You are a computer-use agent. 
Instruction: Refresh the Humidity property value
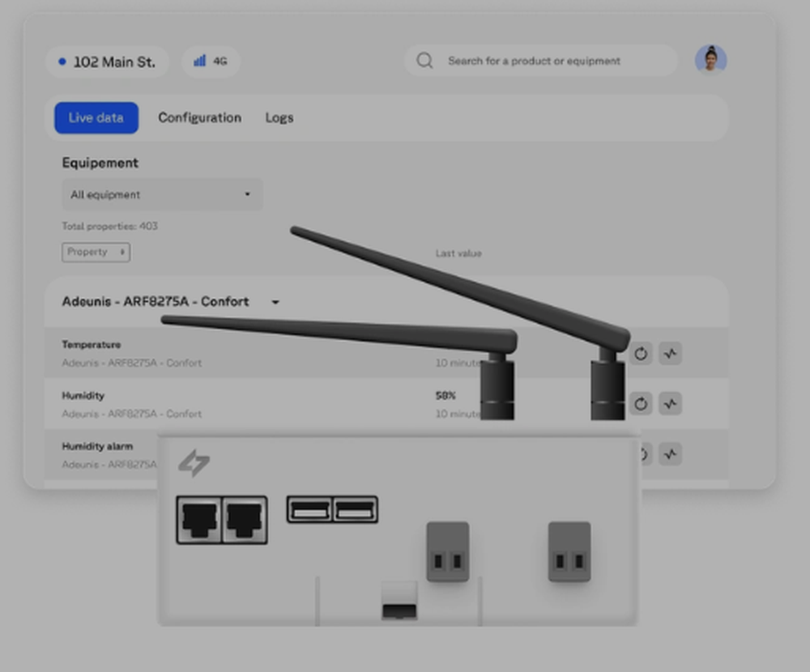pos(641,404)
